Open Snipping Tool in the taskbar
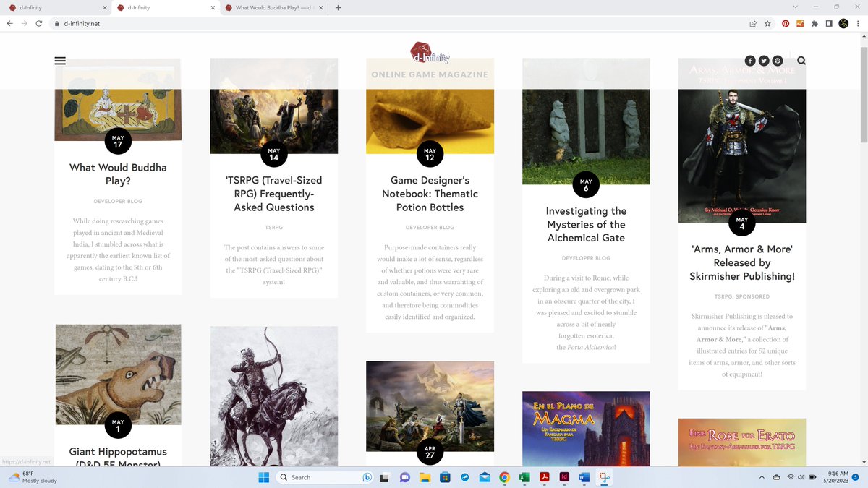 pyautogui.click(x=604, y=477)
